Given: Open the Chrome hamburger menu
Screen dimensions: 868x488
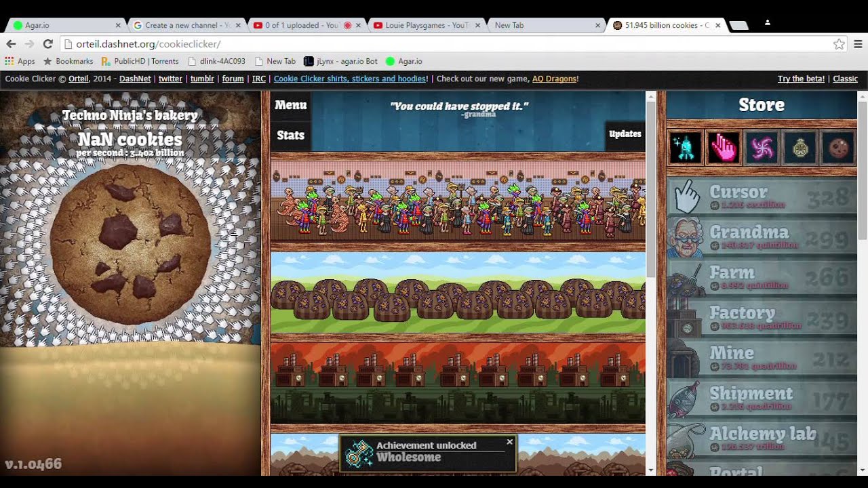Looking at the screenshot, I should [857, 44].
